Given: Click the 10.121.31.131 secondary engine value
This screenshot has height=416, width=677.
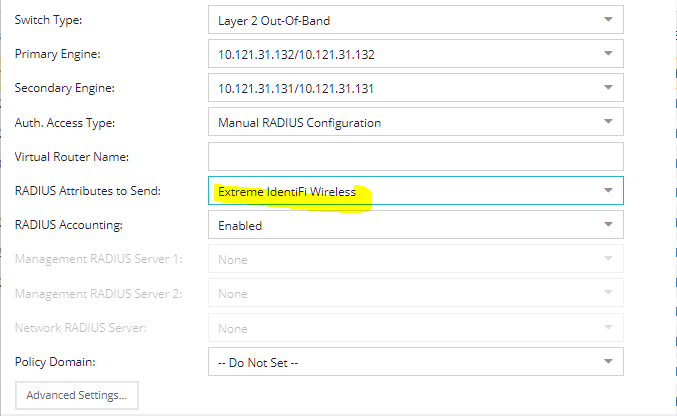Looking at the screenshot, I should coord(296,89).
